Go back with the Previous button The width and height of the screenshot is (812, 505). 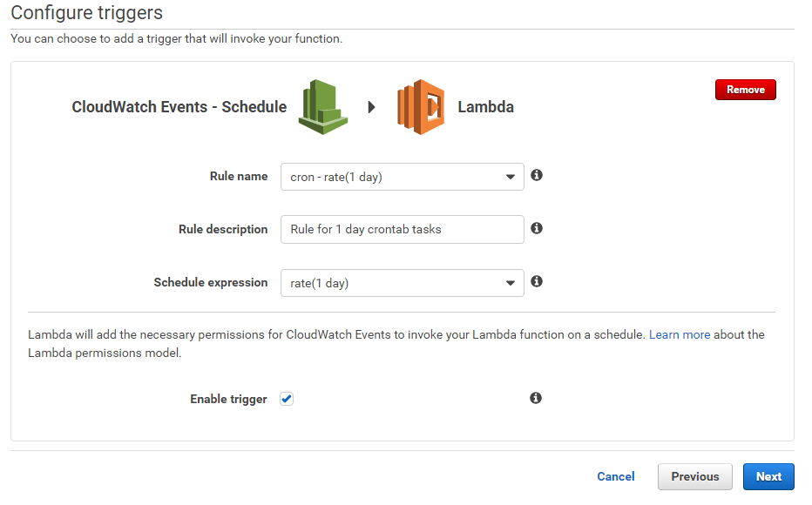[x=695, y=476]
